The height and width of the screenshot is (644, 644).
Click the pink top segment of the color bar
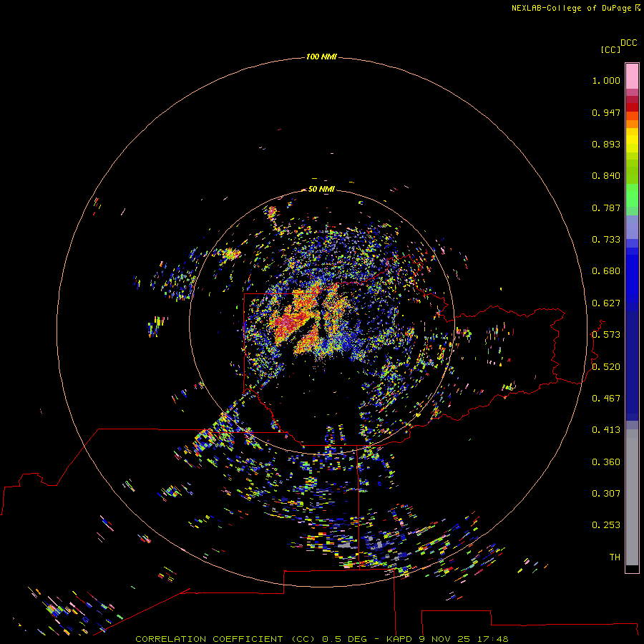632,77
